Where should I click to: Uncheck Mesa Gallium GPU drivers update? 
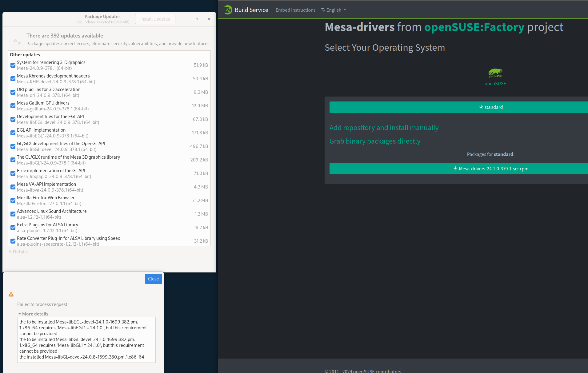point(13,106)
